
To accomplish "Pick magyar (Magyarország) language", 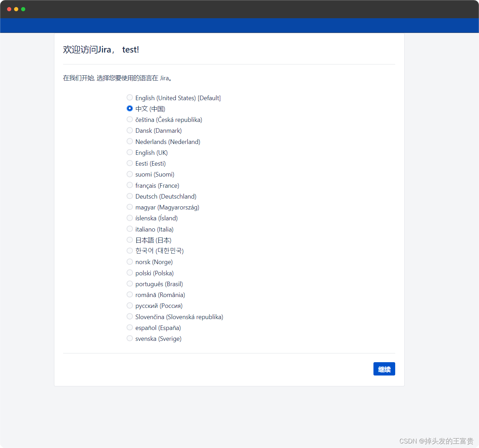I will (x=130, y=207).
